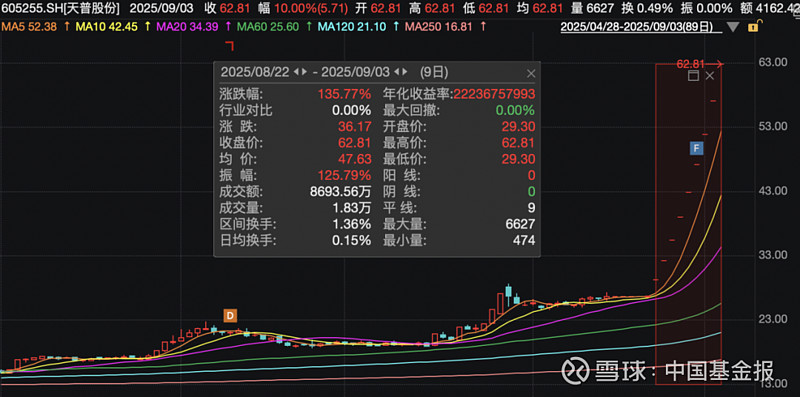
Task: Click the 成交额 value 8693.56万
Action: click(340, 192)
